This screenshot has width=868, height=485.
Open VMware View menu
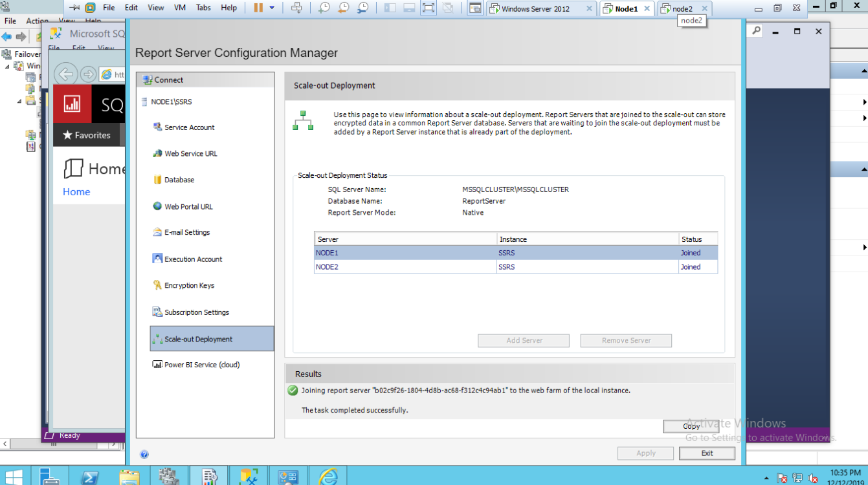coord(156,8)
